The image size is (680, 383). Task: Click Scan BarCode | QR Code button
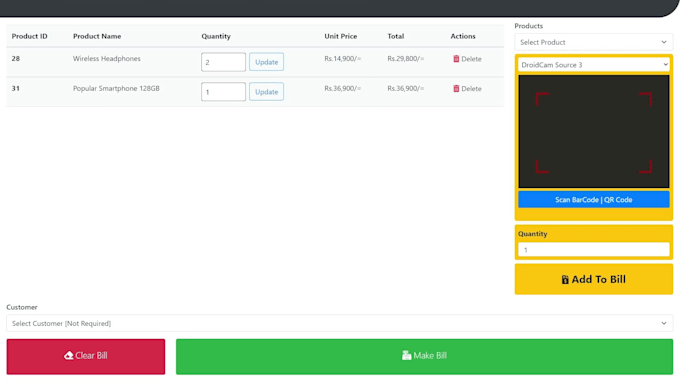coord(593,200)
